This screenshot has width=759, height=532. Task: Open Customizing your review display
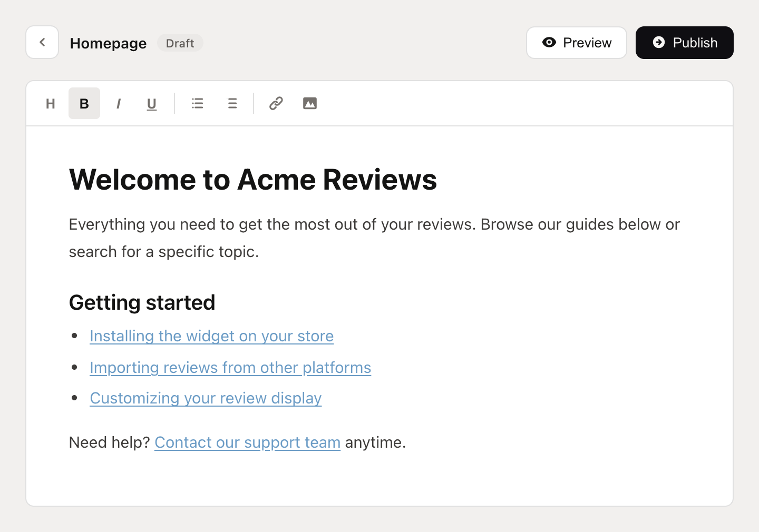(x=206, y=398)
